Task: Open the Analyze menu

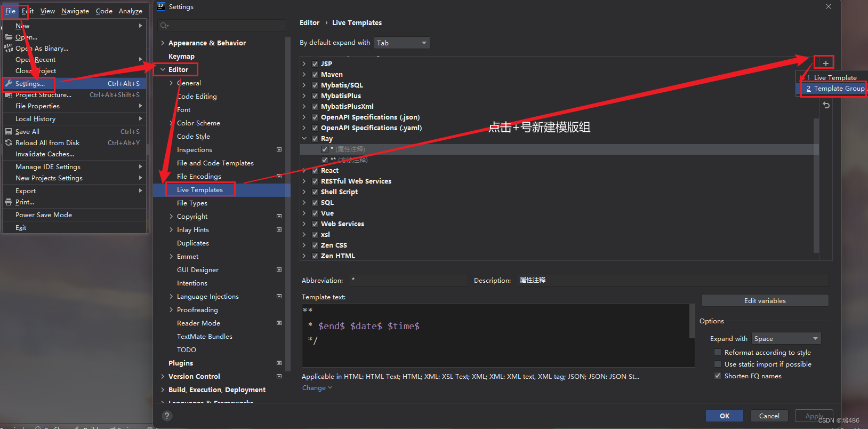Action: 131,11
